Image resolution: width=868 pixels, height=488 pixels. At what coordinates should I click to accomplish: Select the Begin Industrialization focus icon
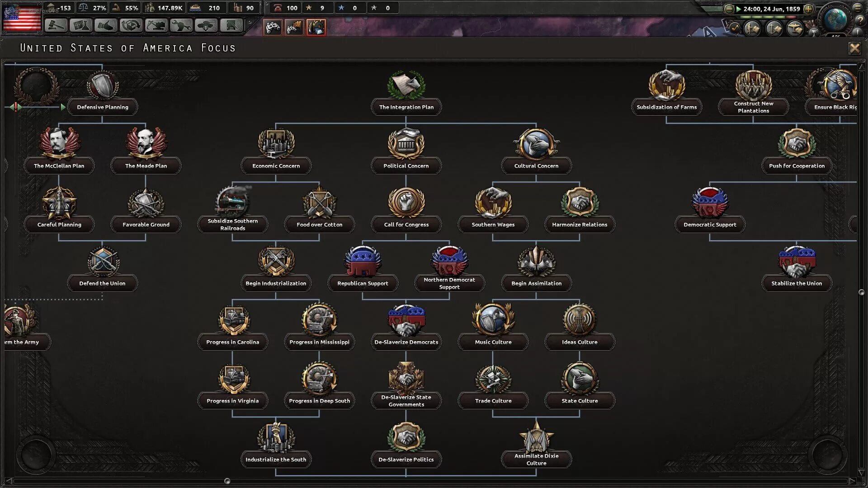(276, 261)
